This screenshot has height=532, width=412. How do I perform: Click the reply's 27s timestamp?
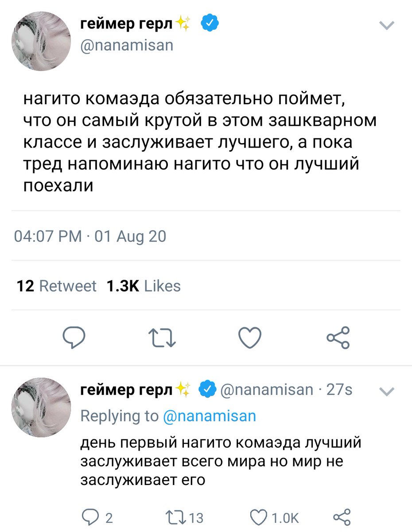click(339, 390)
